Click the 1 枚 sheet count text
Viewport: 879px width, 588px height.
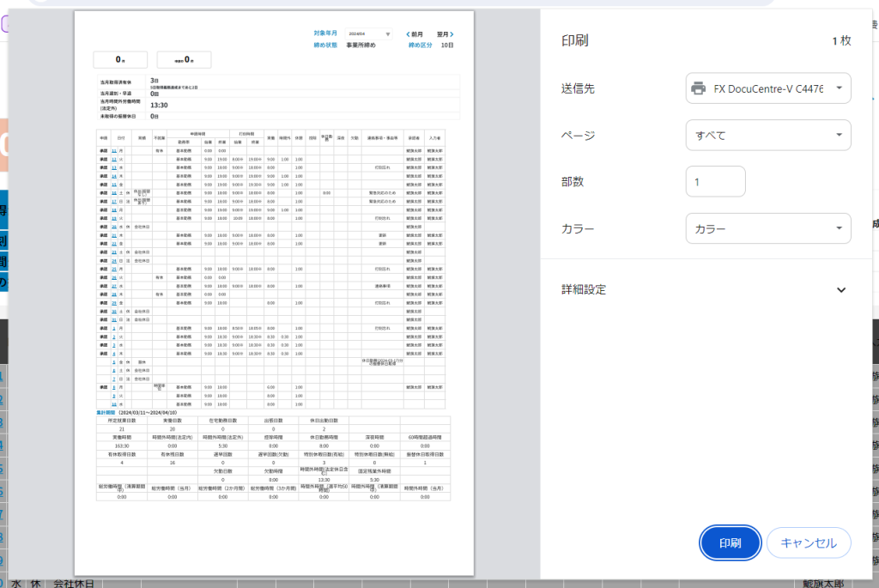pyautogui.click(x=841, y=41)
